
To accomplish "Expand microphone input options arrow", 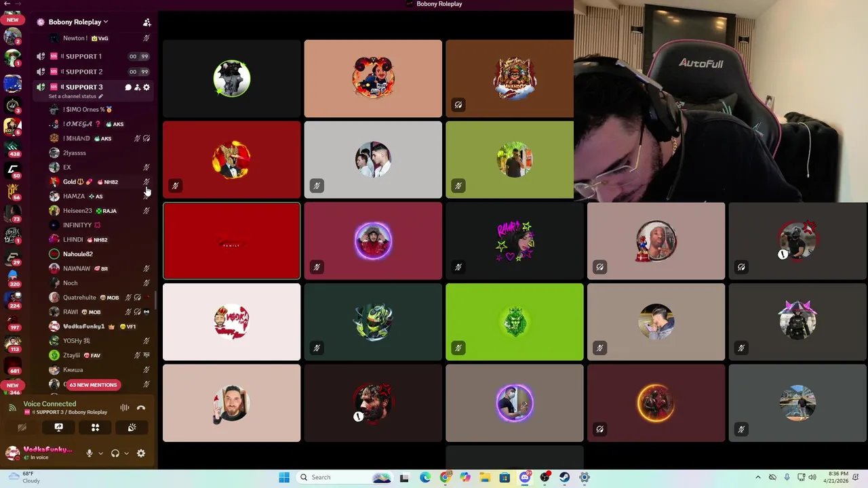I will coord(100,453).
